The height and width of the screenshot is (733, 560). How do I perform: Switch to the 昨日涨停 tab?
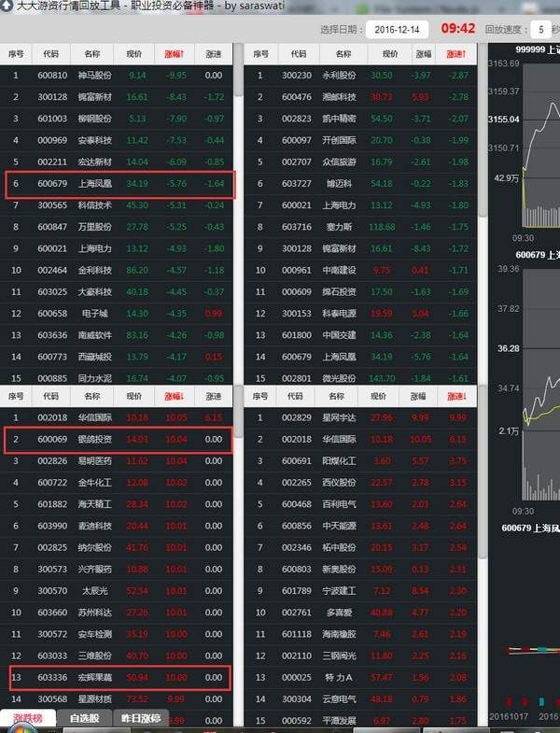click(x=141, y=719)
